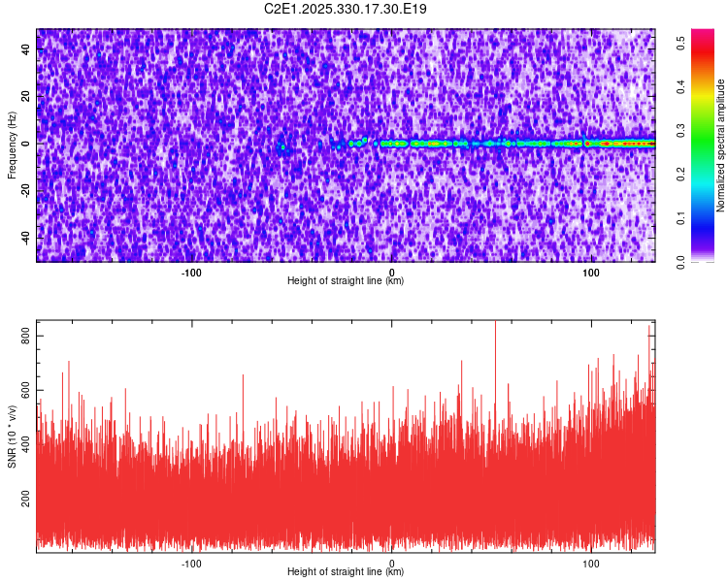Click the 0.5 tick label on colorbar
The width and height of the screenshot is (728, 582).
pos(683,43)
